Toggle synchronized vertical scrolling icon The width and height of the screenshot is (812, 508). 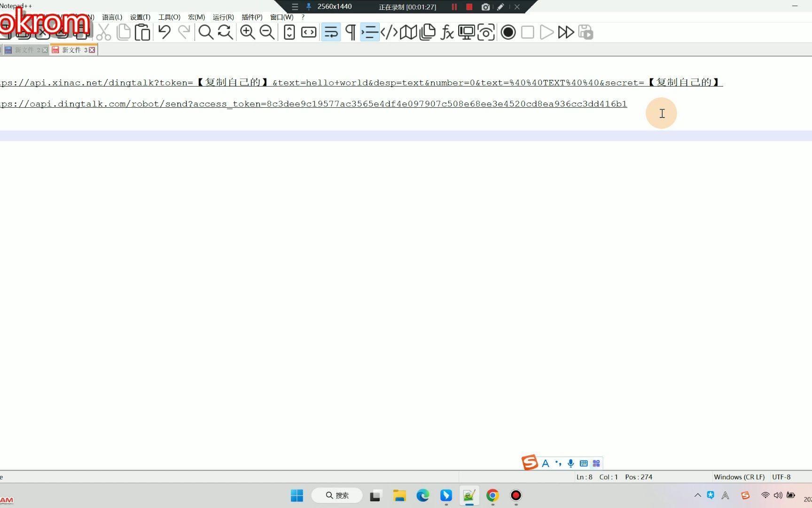tap(289, 32)
